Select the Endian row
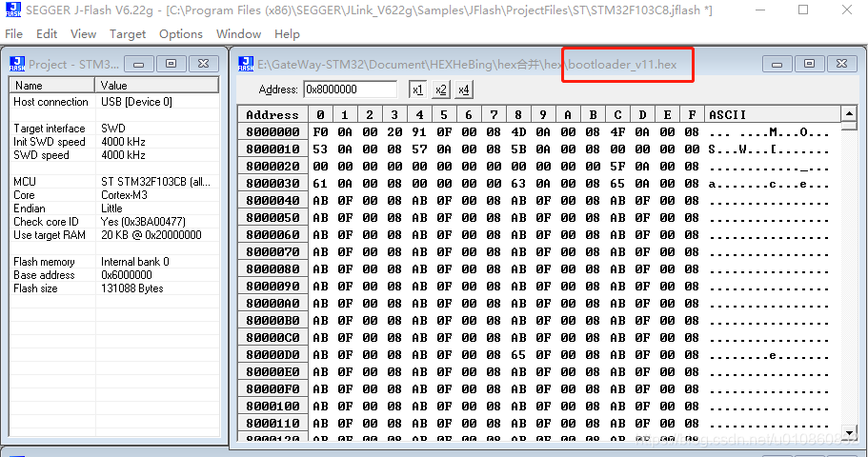Viewport: 868px width, 457px height. pyautogui.click(x=114, y=208)
